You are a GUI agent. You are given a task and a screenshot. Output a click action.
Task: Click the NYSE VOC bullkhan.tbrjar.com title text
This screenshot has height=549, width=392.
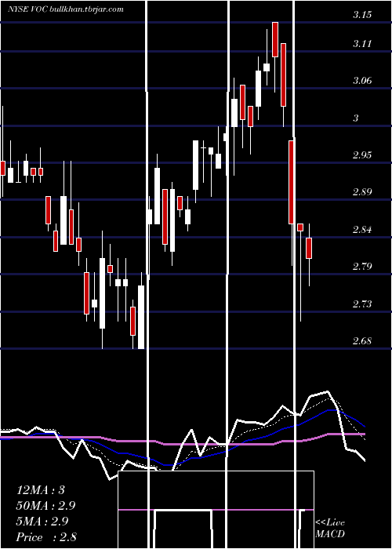pyautogui.click(x=65, y=9)
